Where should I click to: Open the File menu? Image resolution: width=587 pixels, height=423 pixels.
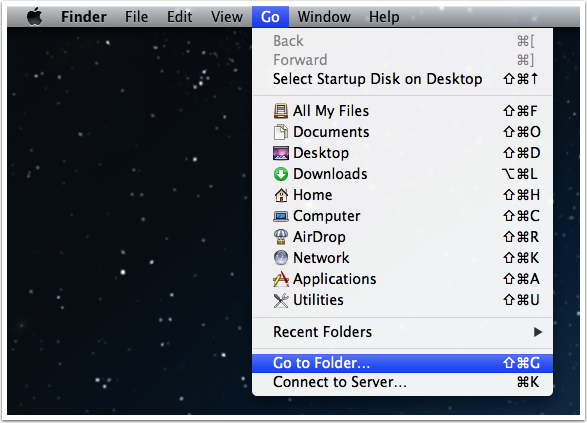(x=136, y=17)
